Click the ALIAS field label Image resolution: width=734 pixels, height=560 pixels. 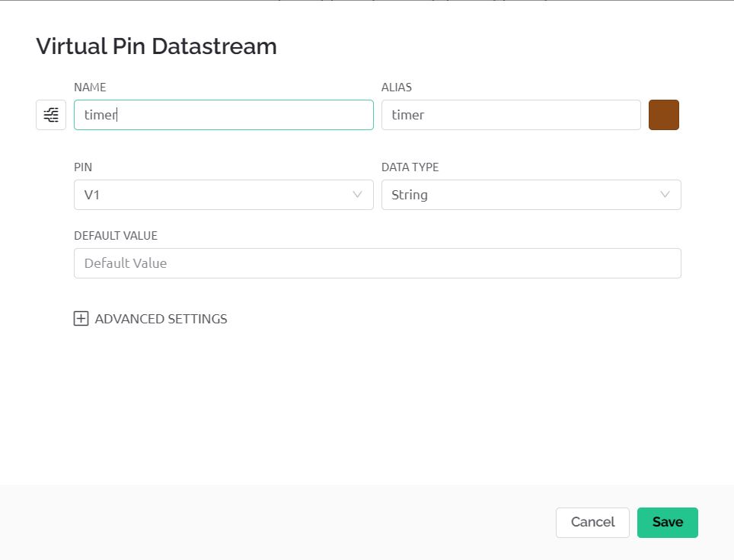click(396, 87)
